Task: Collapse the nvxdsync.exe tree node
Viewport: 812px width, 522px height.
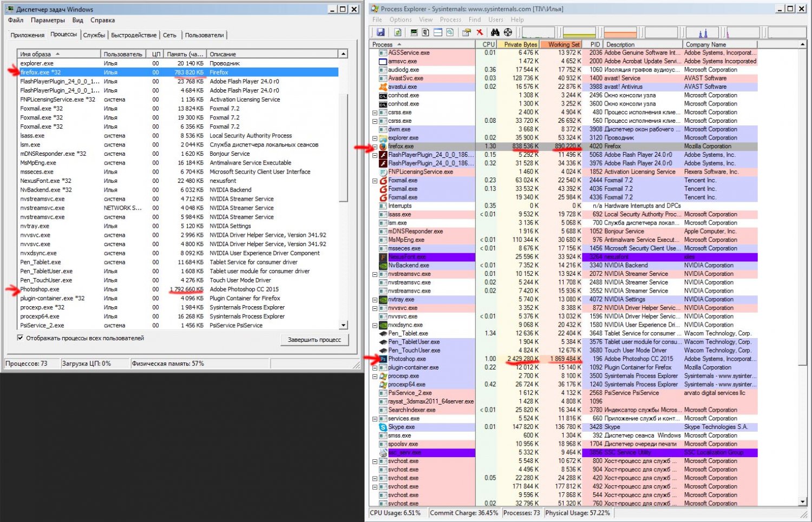Action: tap(375, 325)
